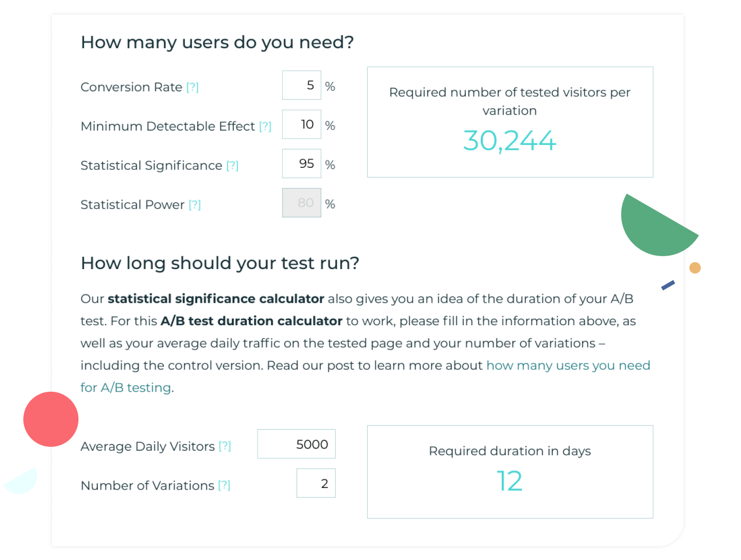Open the Number of Variations [?] help

(x=224, y=486)
